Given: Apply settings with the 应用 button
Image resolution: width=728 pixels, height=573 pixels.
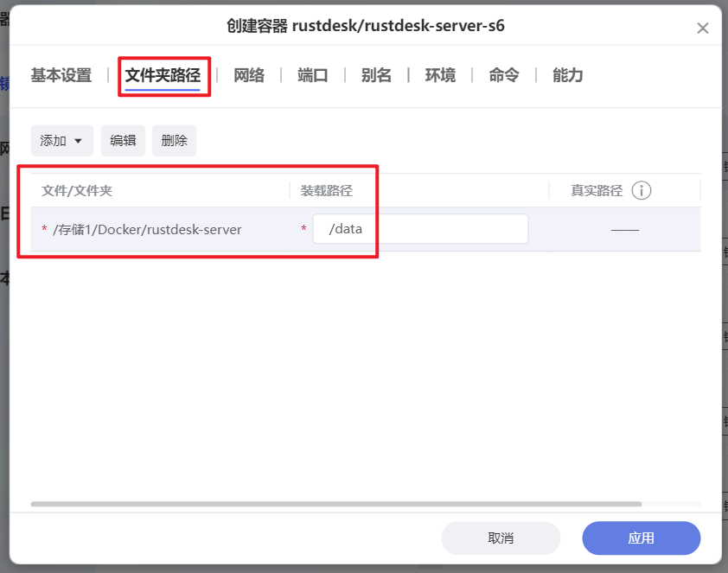Looking at the screenshot, I should point(641,538).
